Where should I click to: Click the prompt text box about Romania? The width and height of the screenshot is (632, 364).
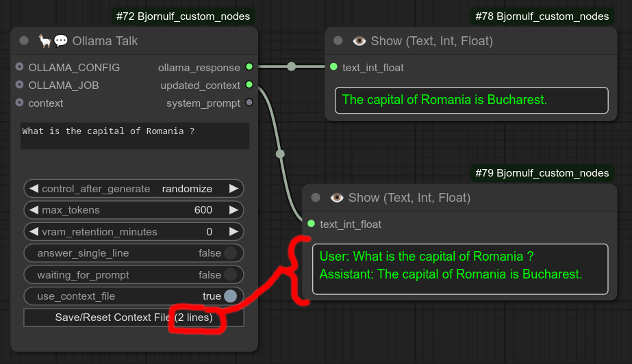[x=134, y=135]
